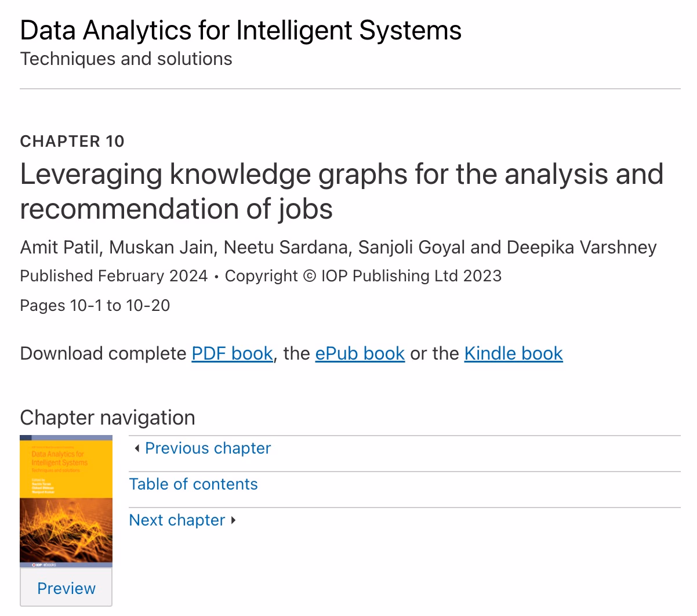Click the book title Data Analytics for Intelligent Systems

coord(241,30)
